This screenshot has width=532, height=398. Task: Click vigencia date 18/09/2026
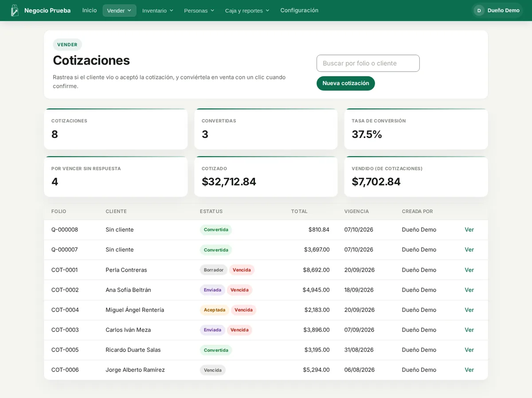[359, 290]
